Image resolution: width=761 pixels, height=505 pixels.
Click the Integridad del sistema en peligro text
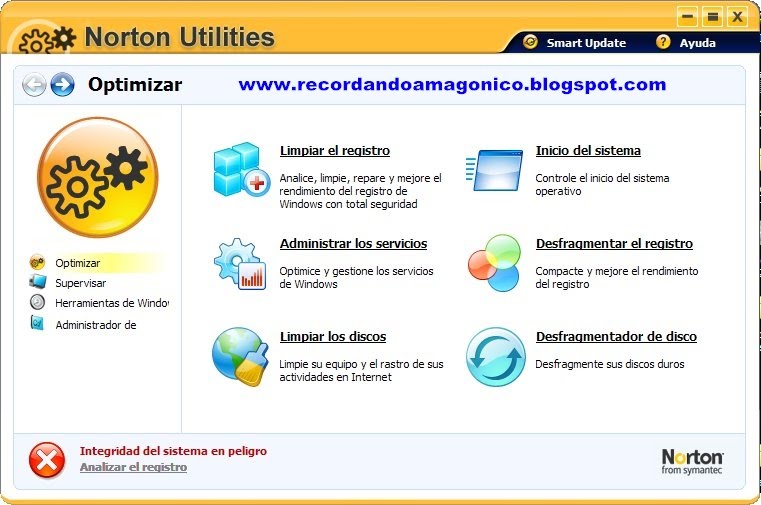173,451
